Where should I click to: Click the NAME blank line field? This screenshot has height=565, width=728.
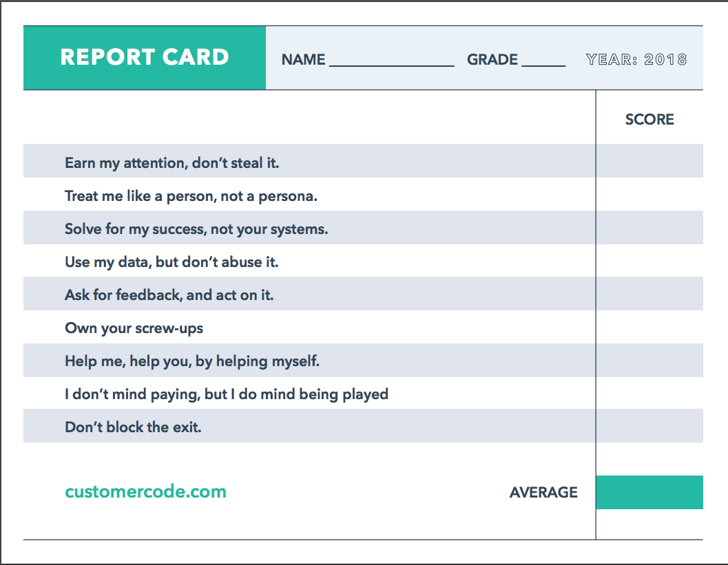pos(391,61)
